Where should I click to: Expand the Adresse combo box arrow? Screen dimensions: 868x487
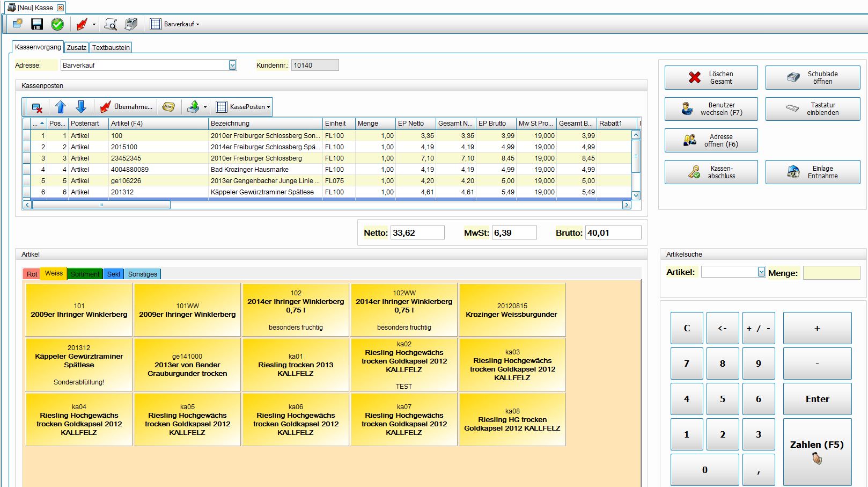point(232,65)
